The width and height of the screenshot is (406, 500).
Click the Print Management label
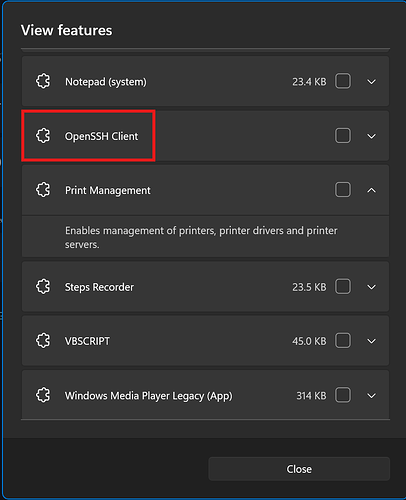click(x=108, y=191)
